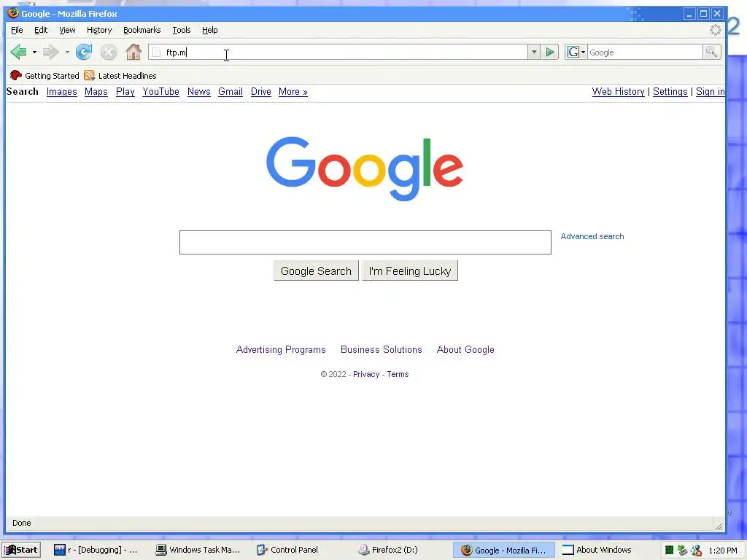The height and width of the screenshot is (560, 747).
Task: Click the activity throbber icon
Action: pyautogui.click(x=715, y=29)
